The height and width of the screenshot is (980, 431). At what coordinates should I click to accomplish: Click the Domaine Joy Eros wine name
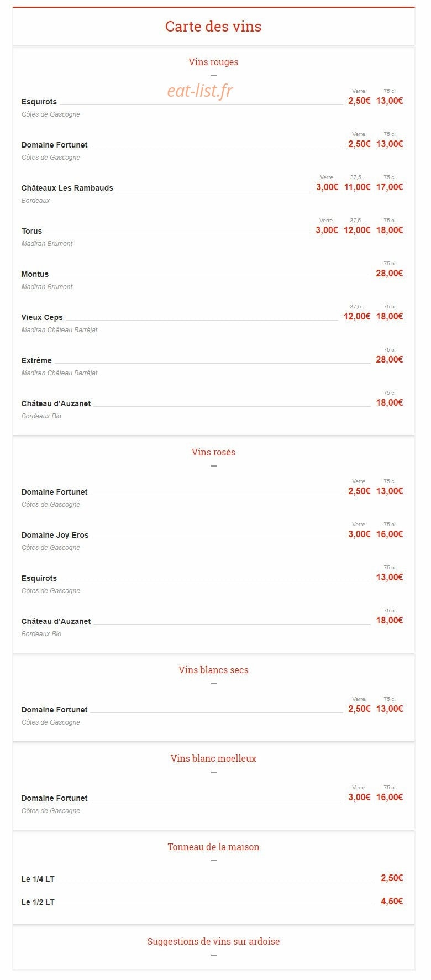(55, 535)
